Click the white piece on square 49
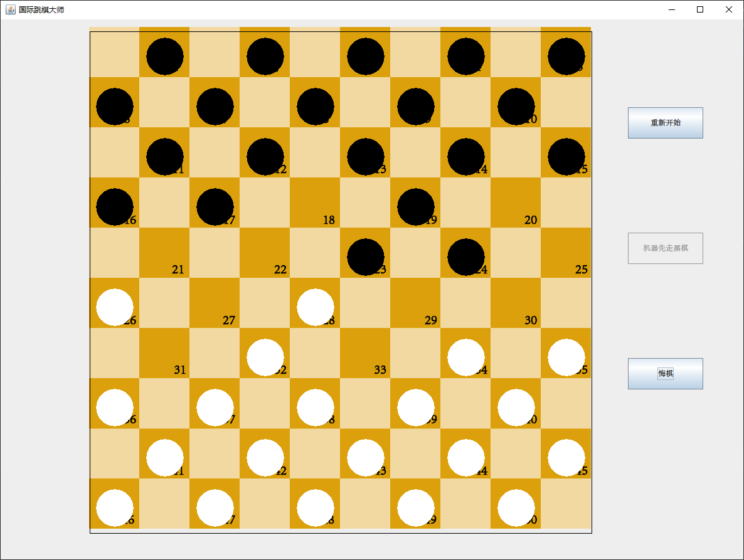This screenshot has width=744, height=560. 416,508
